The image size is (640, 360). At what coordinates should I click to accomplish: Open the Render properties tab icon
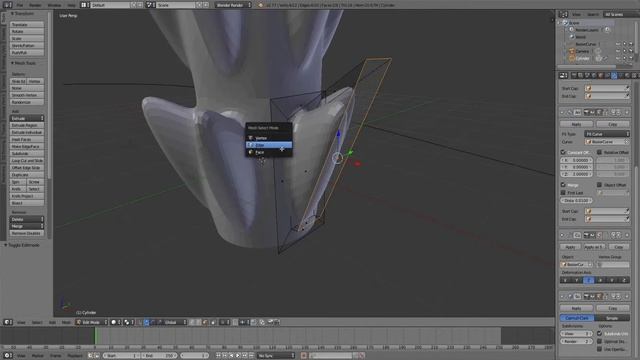(x=574, y=75)
